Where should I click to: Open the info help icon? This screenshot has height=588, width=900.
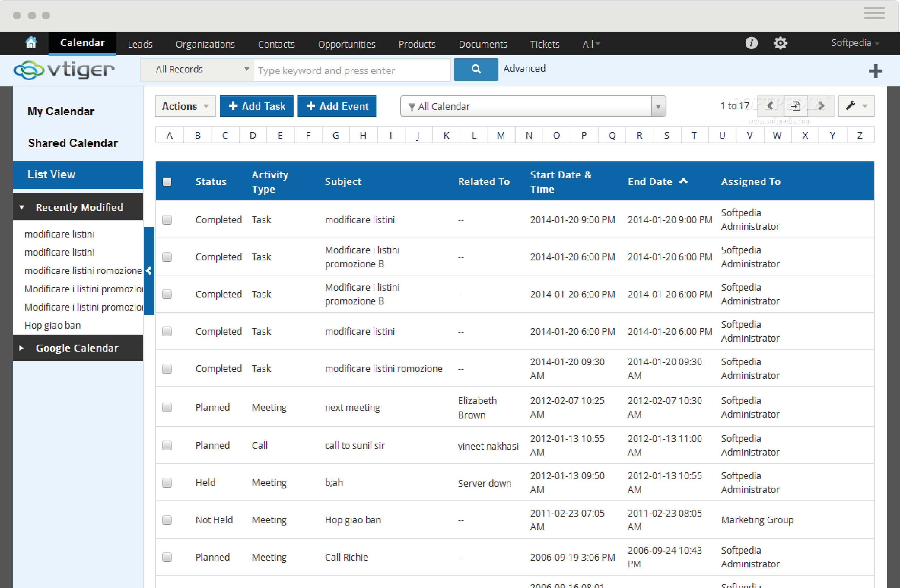pos(751,43)
